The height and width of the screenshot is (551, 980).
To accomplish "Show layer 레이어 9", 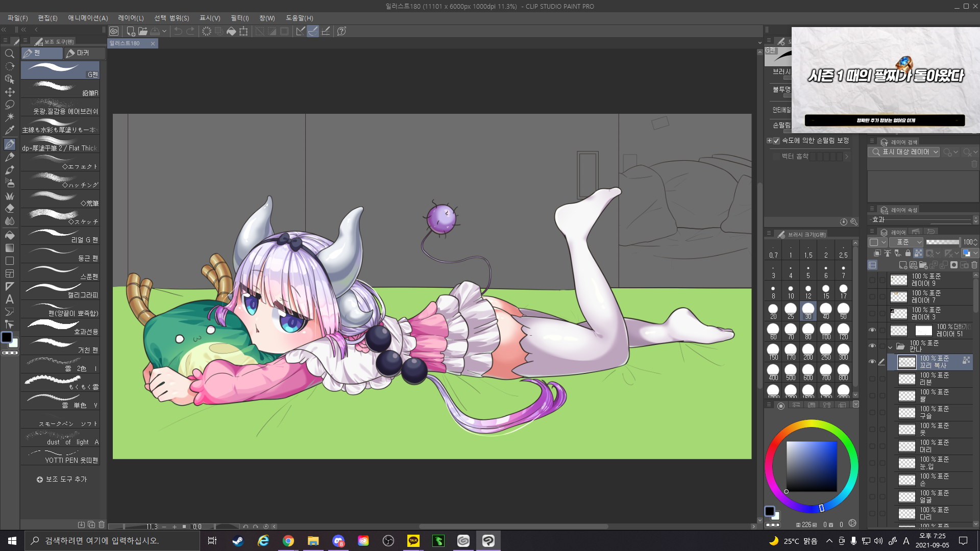I will point(872,280).
